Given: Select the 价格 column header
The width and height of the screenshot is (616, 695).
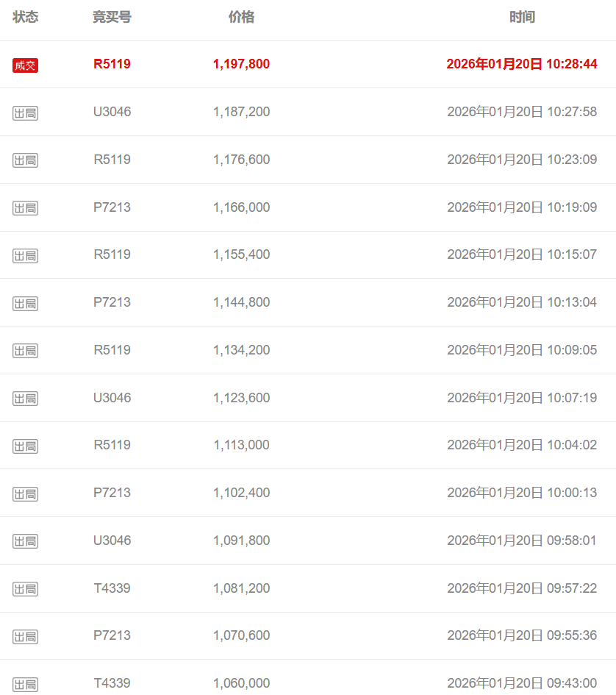Looking at the screenshot, I should (241, 17).
